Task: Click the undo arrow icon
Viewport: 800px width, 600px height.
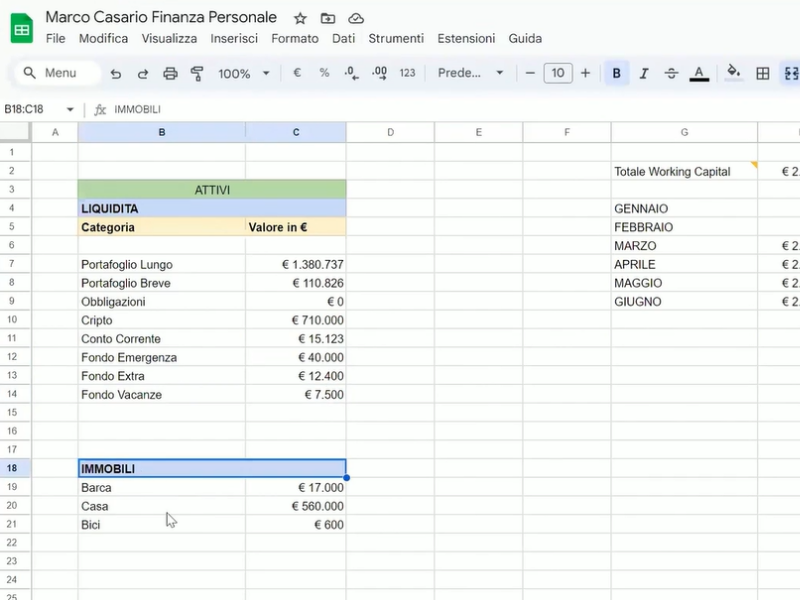Action: pos(116,73)
